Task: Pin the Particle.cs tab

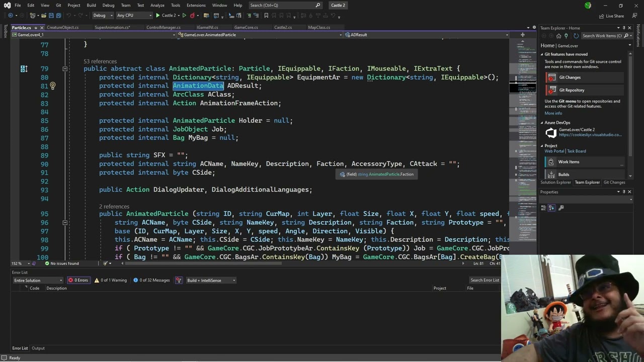Action: tap(35, 28)
